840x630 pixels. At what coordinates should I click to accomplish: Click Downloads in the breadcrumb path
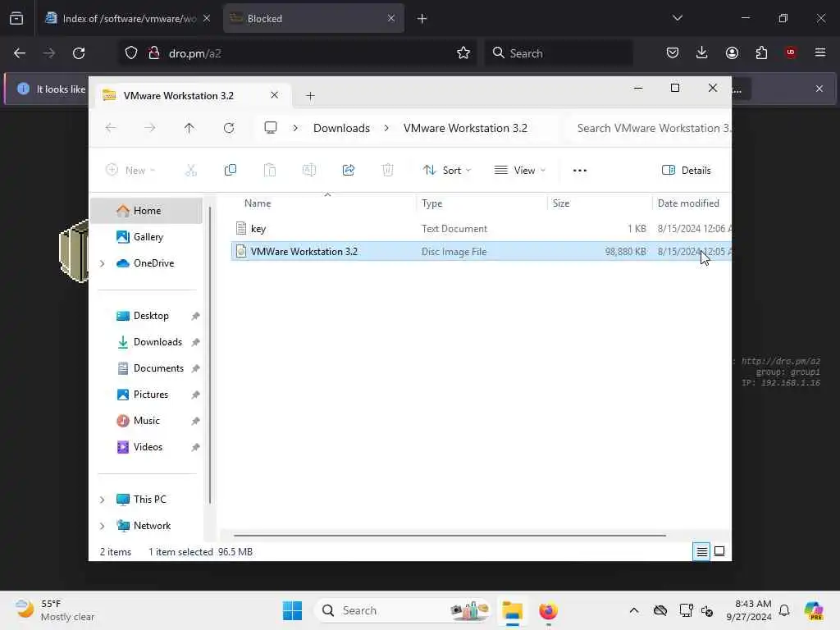click(341, 128)
